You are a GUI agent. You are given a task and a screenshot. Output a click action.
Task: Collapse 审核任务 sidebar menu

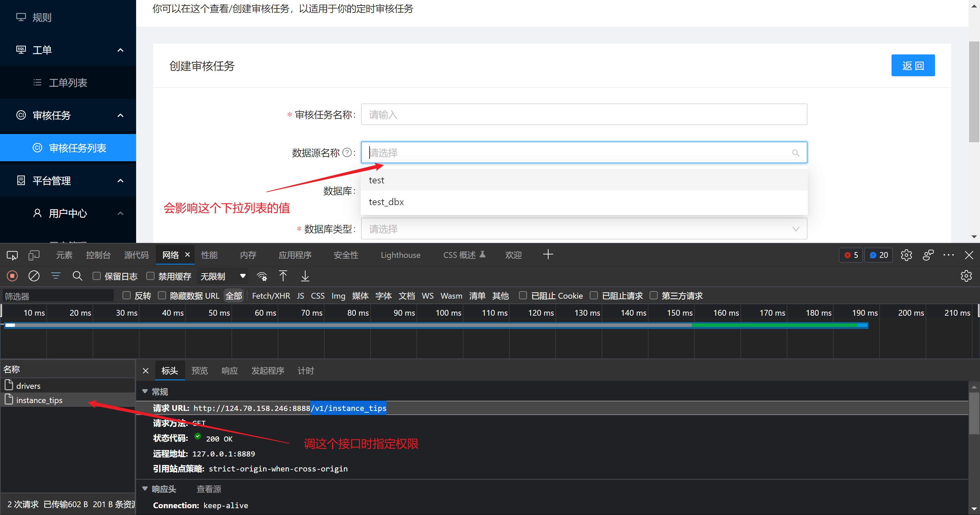(120, 115)
